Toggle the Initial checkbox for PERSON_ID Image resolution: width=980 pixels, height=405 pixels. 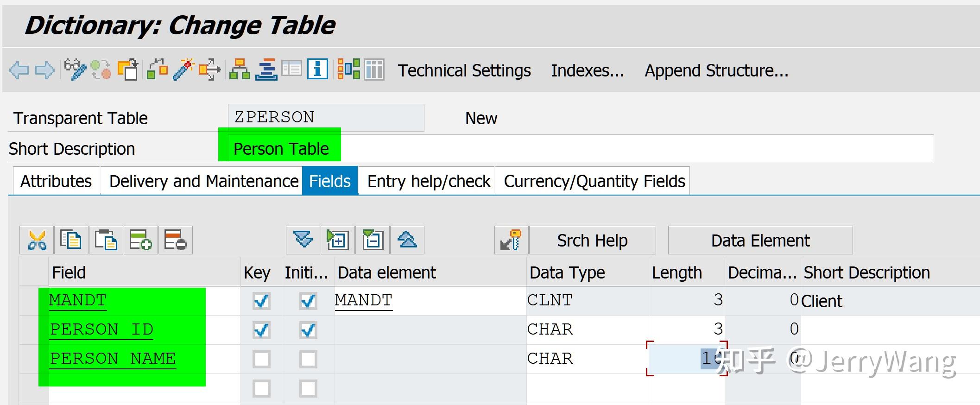tap(308, 330)
